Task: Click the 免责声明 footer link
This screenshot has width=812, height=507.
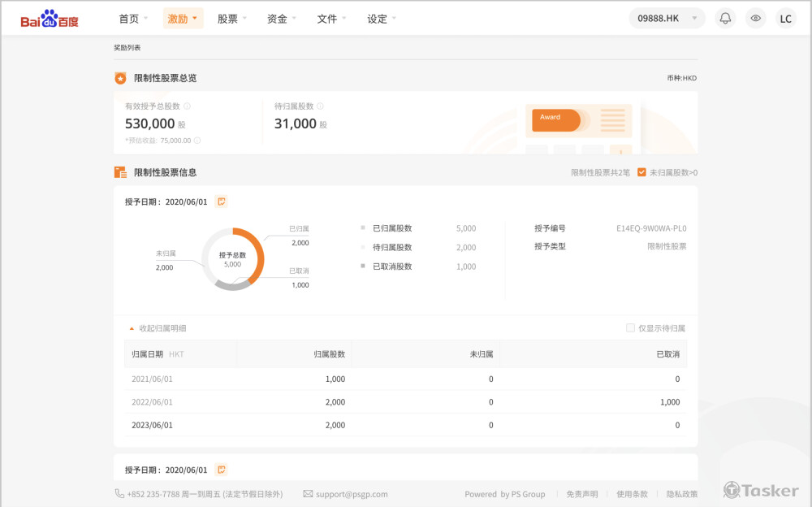Action: (581, 494)
